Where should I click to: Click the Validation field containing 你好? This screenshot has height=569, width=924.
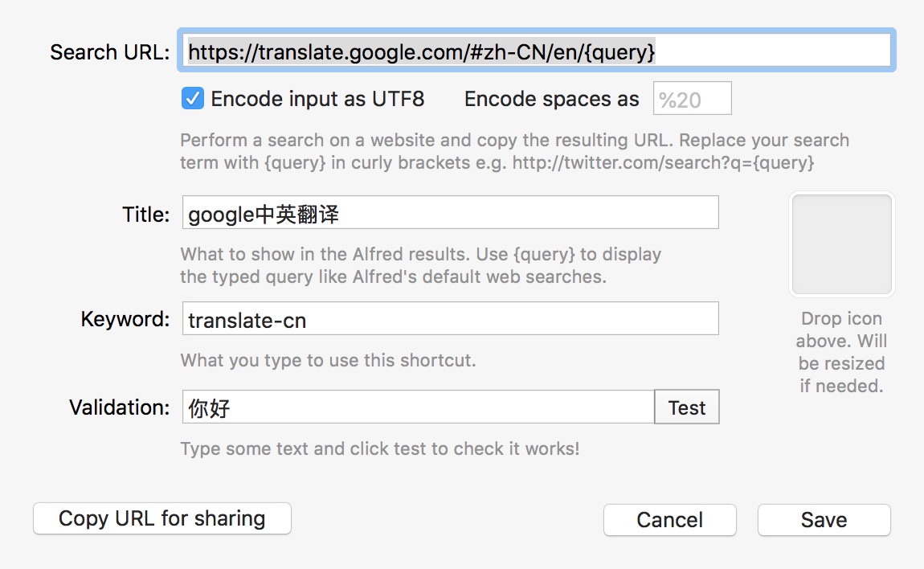point(419,407)
